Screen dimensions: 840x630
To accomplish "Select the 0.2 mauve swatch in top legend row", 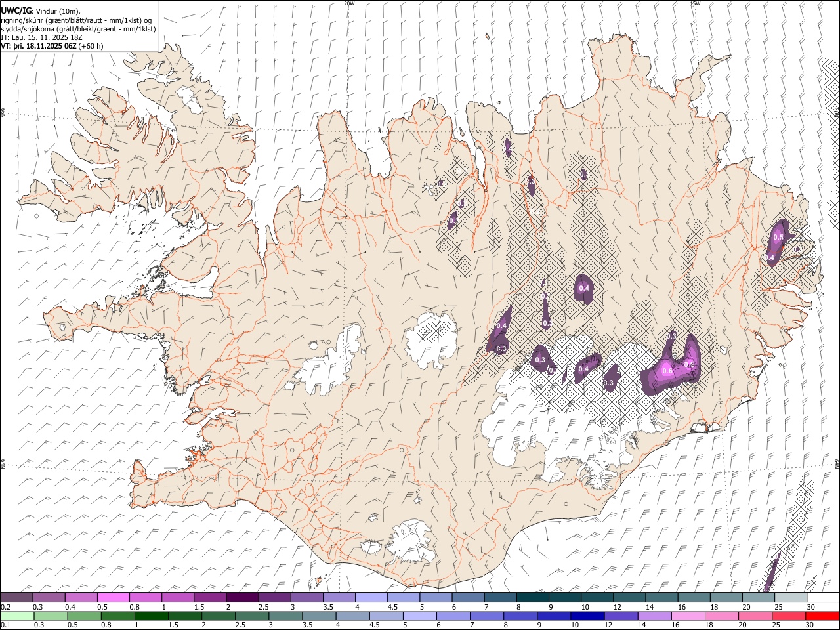I will coord(17,598).
